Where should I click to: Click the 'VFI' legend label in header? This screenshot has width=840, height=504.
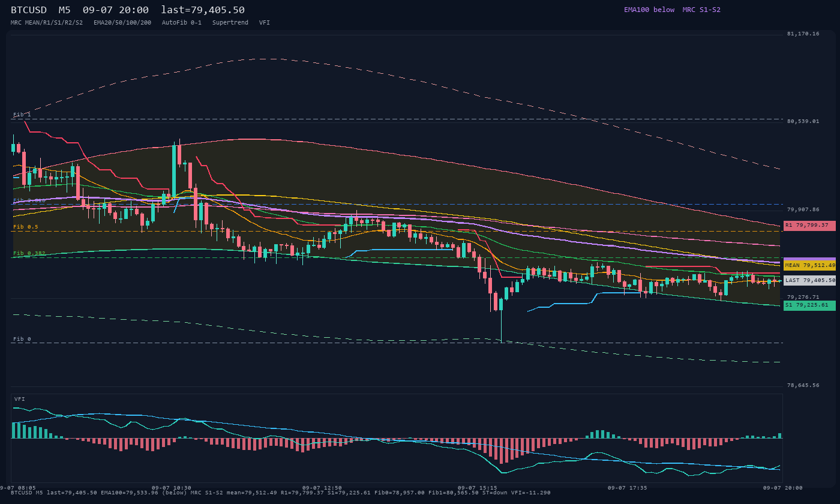265,22
